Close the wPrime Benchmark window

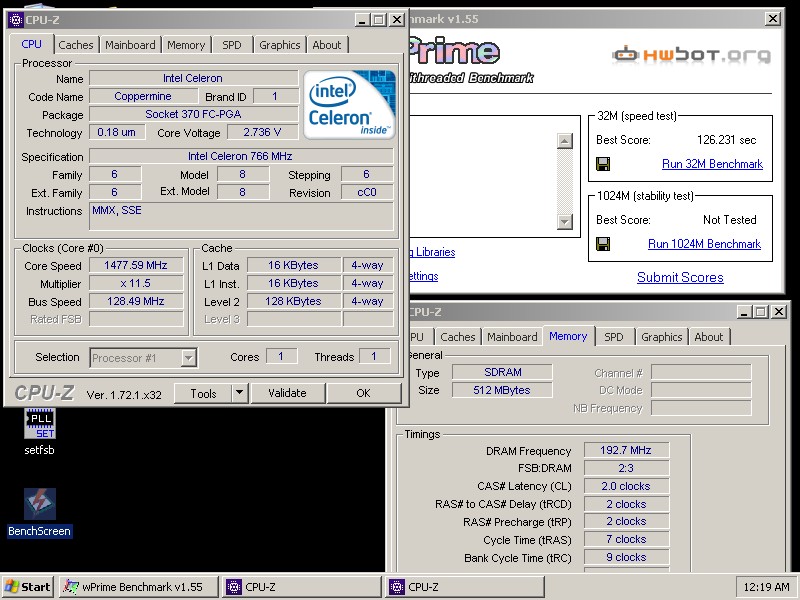[x=773, y=19]
